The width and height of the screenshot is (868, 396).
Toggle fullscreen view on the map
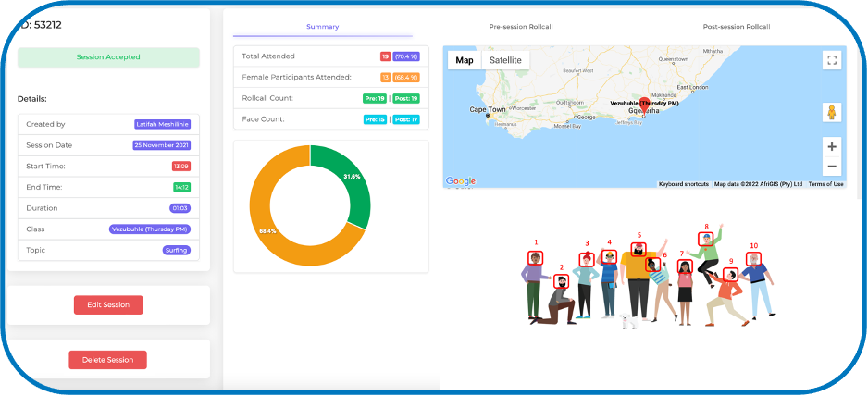[831, 60]
